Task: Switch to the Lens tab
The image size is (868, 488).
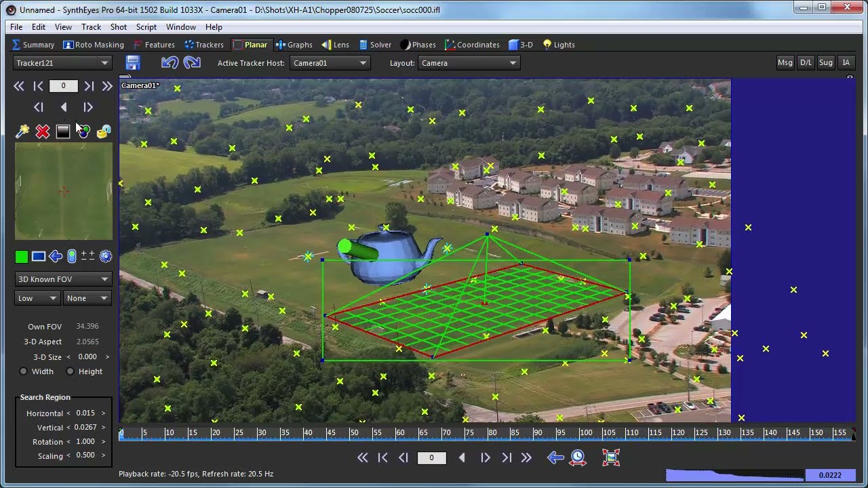Action: [x=336, y=45]
